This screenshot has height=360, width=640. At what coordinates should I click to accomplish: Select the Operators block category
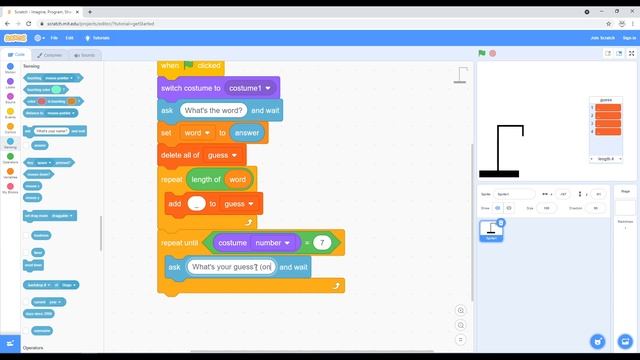point(10,158)
